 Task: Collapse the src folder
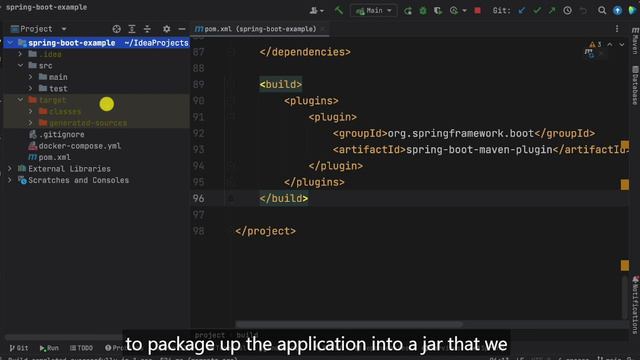coord(20,65)
